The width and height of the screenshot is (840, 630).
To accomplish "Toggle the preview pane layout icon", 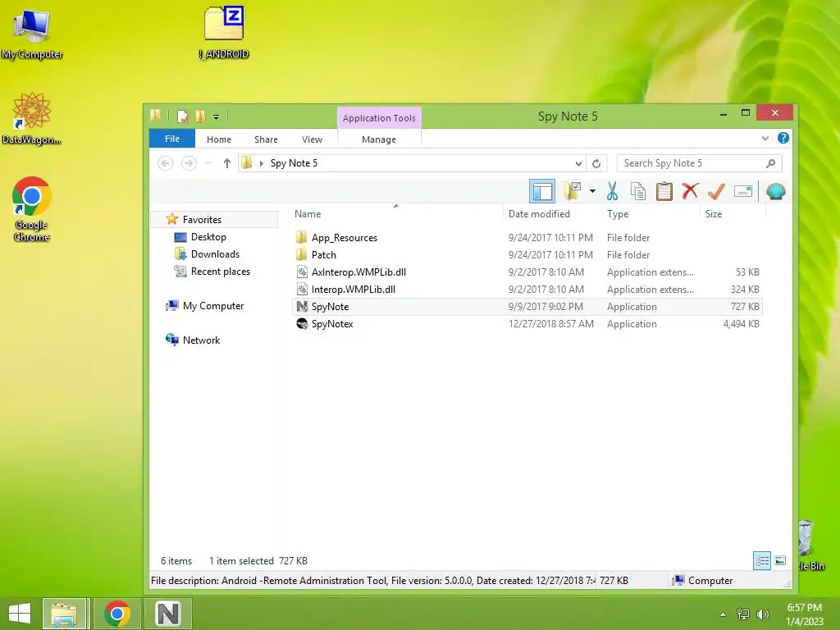I will pyautogui.click(x=541, y=191).
